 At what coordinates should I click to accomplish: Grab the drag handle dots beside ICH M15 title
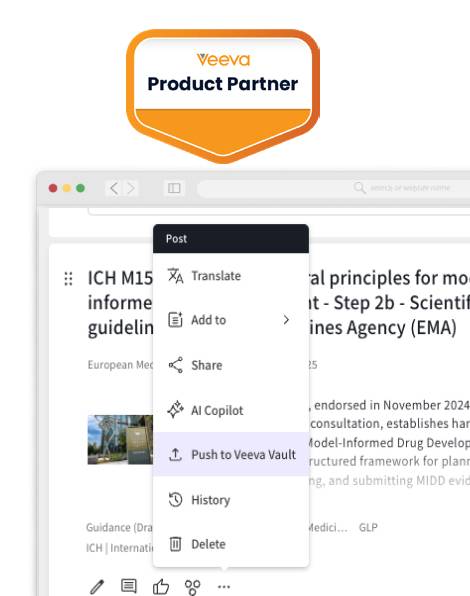tap(68, 279)
